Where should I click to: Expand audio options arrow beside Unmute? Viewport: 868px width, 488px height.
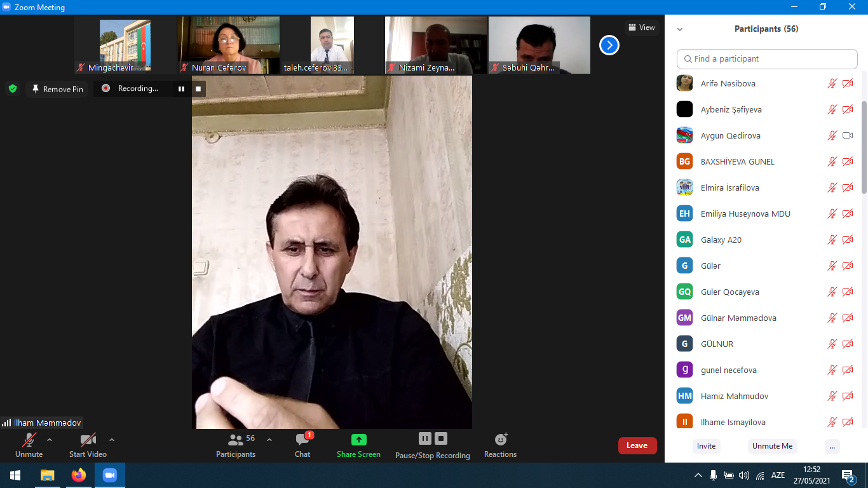pyautogui.click(x=50, y=440)
